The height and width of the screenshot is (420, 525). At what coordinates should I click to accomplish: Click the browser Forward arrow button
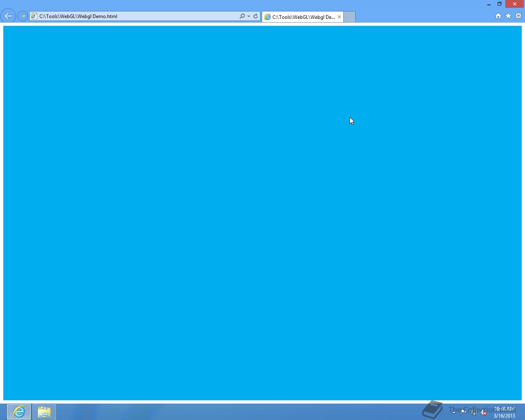(x=23, y=16)
